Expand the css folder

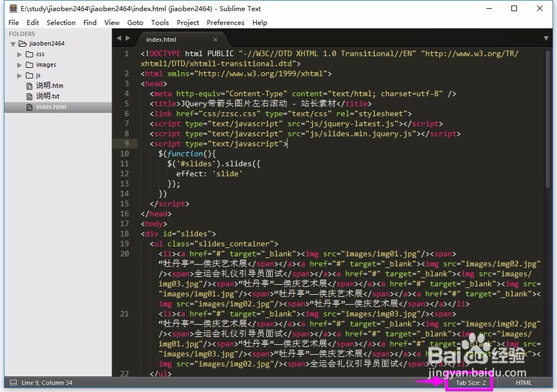coord(19,54)
